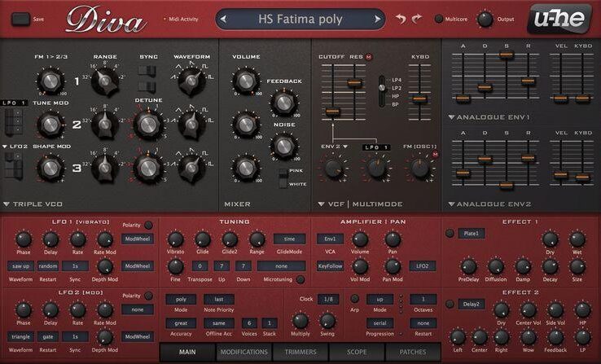Go to previous preset with left arrow

coord(223,20)
